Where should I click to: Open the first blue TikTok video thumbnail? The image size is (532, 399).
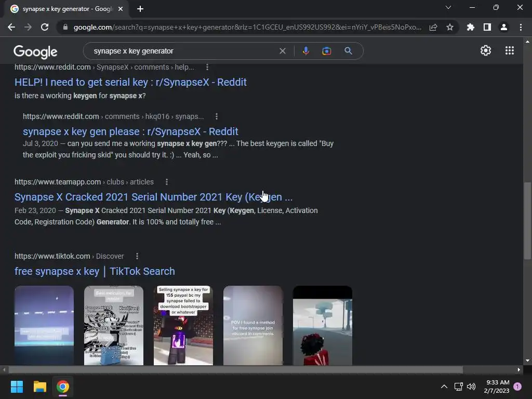[44, 325]
